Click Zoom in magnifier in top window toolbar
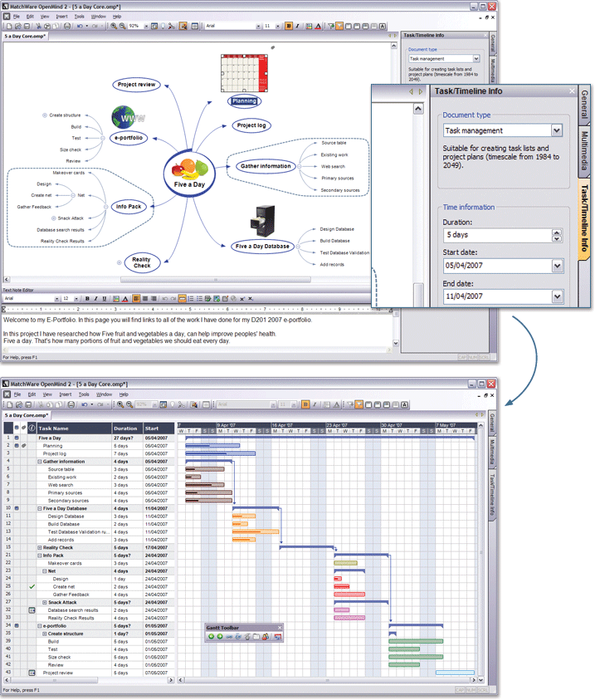This screenshot has width=600, height=700. click(x=114, y=27)
